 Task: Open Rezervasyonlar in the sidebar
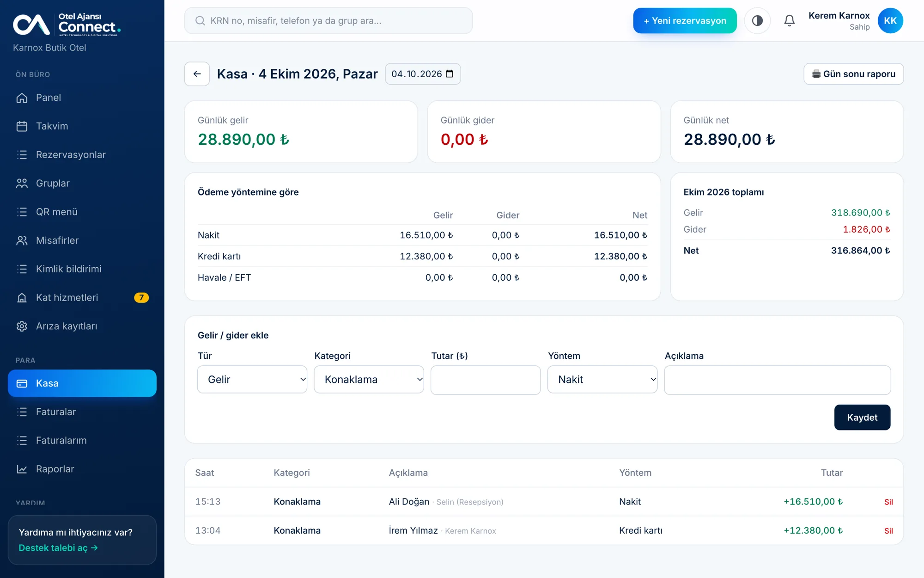tap(82, 155)
